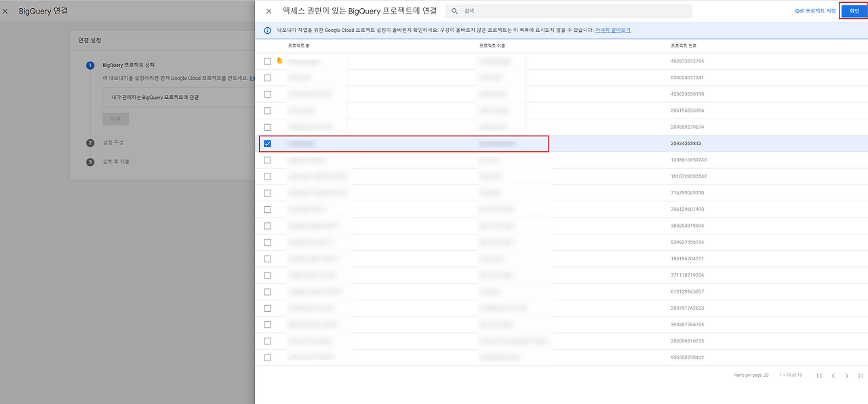This screenshot has width=868, height=404.
Task: Check the box for project 492973372794
Action: tap(267, 61)
